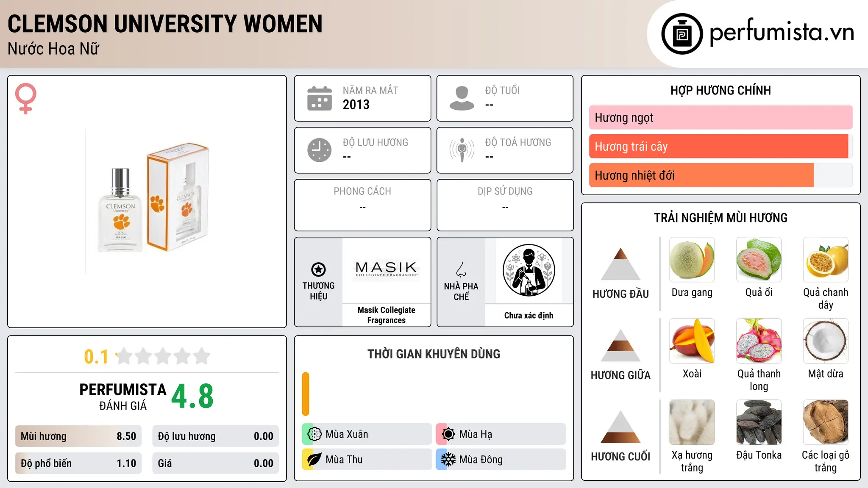This screenshot has height=488, width=868.
Task: Click the Hương đầu pyramid icon
Action: pos(620,264)
